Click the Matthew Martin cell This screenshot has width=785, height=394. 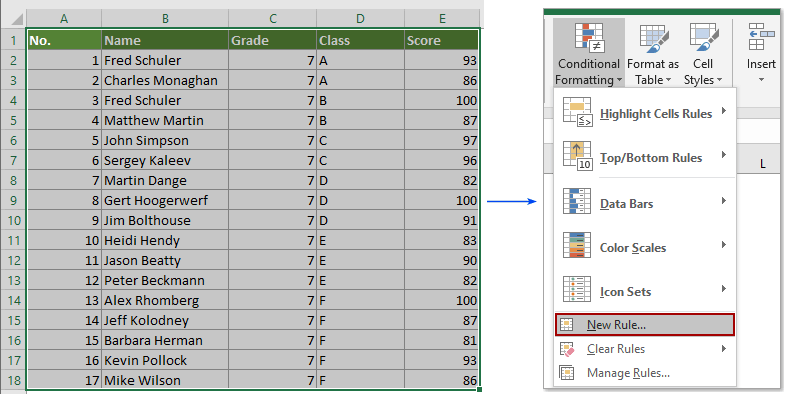click(165, 120)
